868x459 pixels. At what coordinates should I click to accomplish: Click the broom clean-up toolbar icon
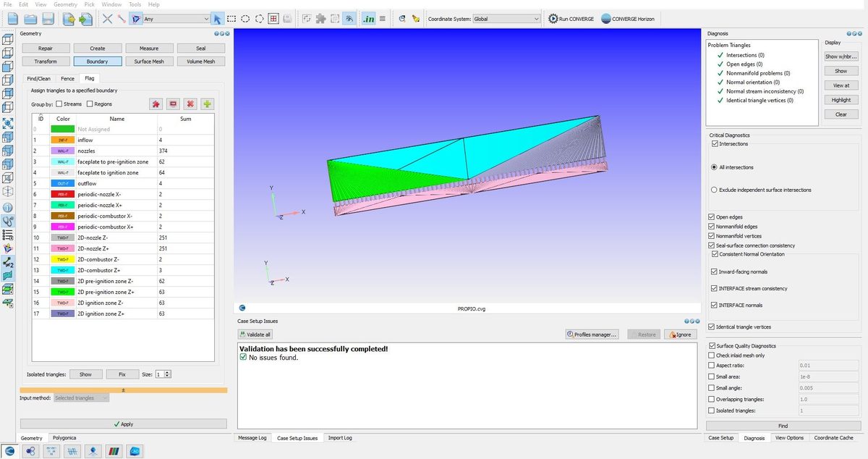click(x=417, y=19)
